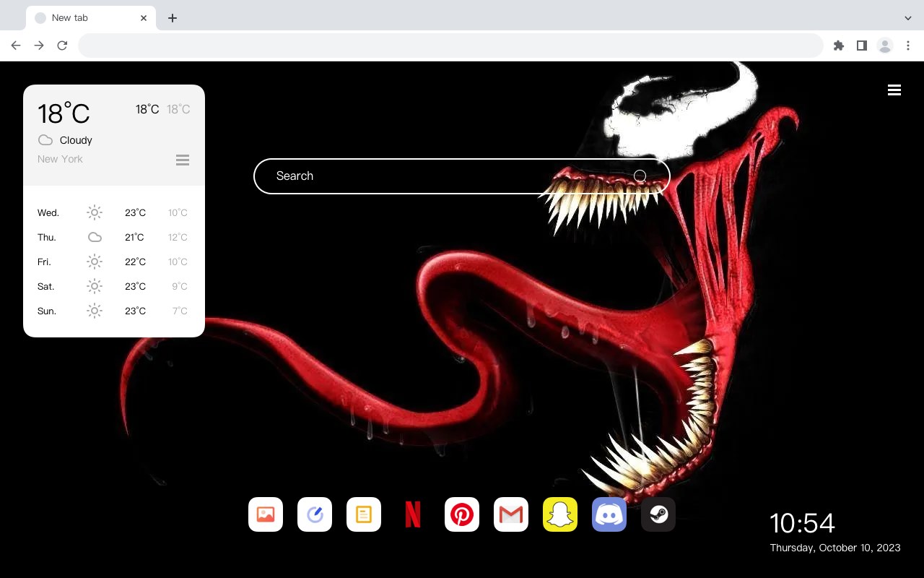
Task: Click the cloudy weather icon
Action: coord(45,140)
